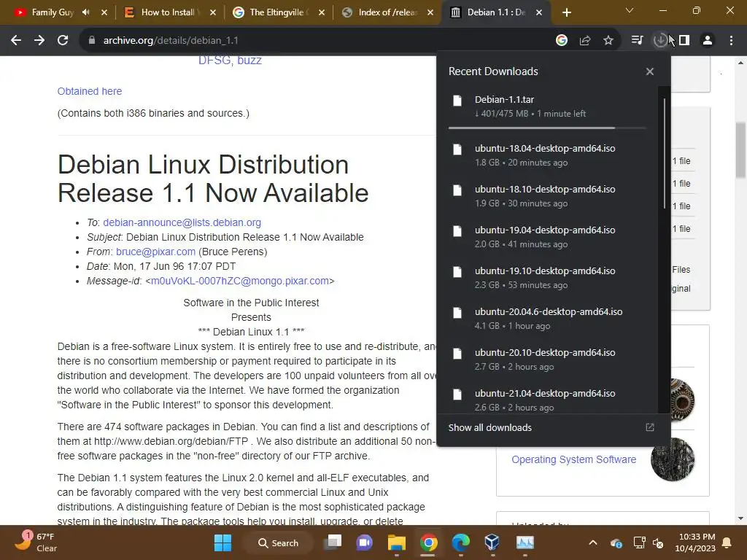Switch to the Index of /releases tab
This screenshot has height=560, width=747.
pos(386,12)
